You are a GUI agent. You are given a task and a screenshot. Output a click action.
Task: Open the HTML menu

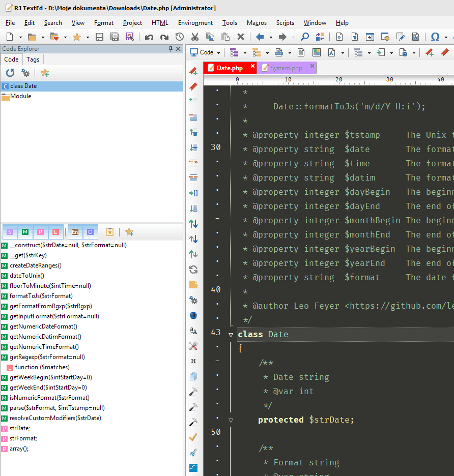pyautogui.click(x=159, y=22)
